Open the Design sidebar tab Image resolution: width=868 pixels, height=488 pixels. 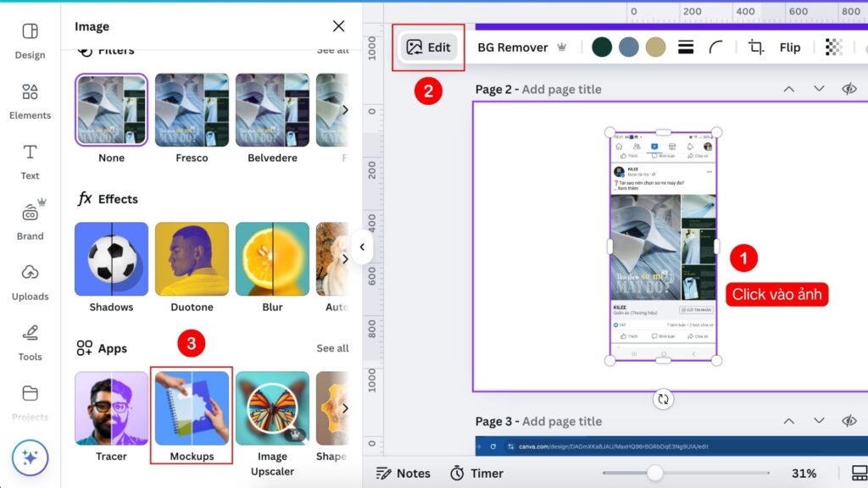click(x=30, y=40)
